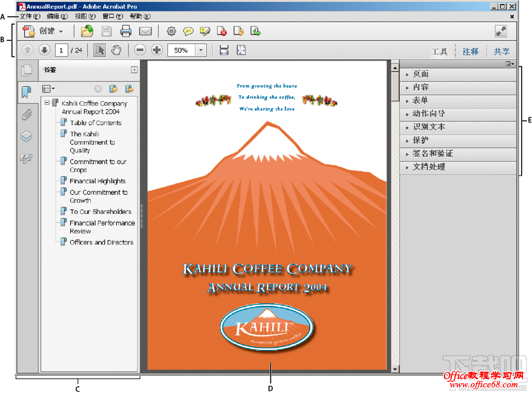The image size is (532, 394).
Task: Toggle the Select tool cursor
Action: (99, 50)
